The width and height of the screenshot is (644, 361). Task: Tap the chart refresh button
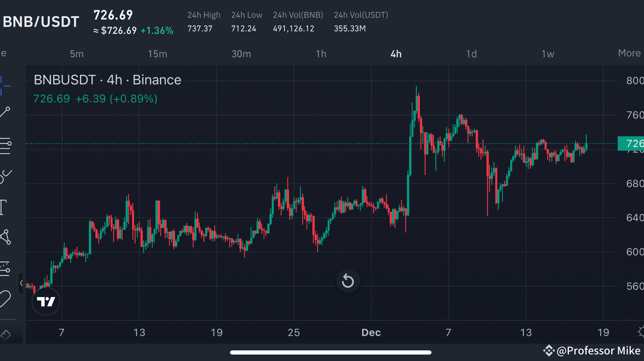coord(347,281)
